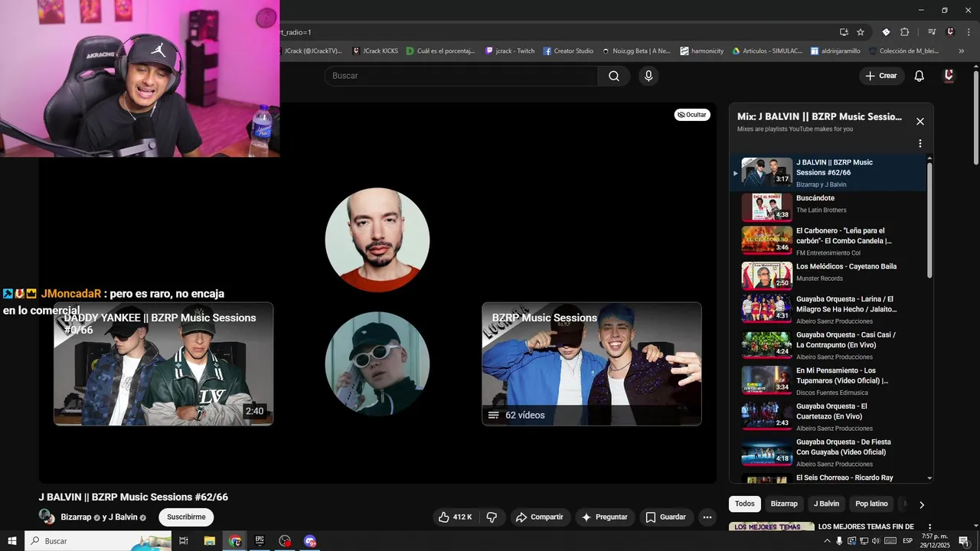Open Chrome's three-dot menu

coord(969,32)
